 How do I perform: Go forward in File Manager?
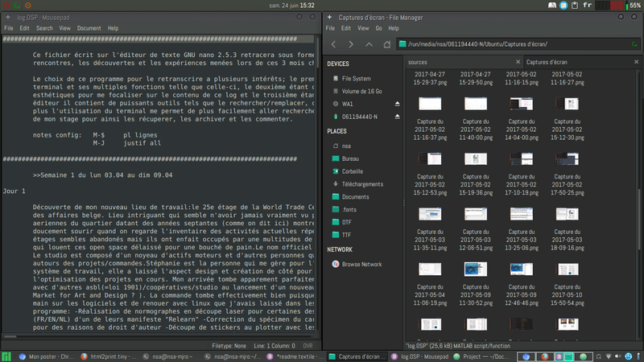(351, 44)
